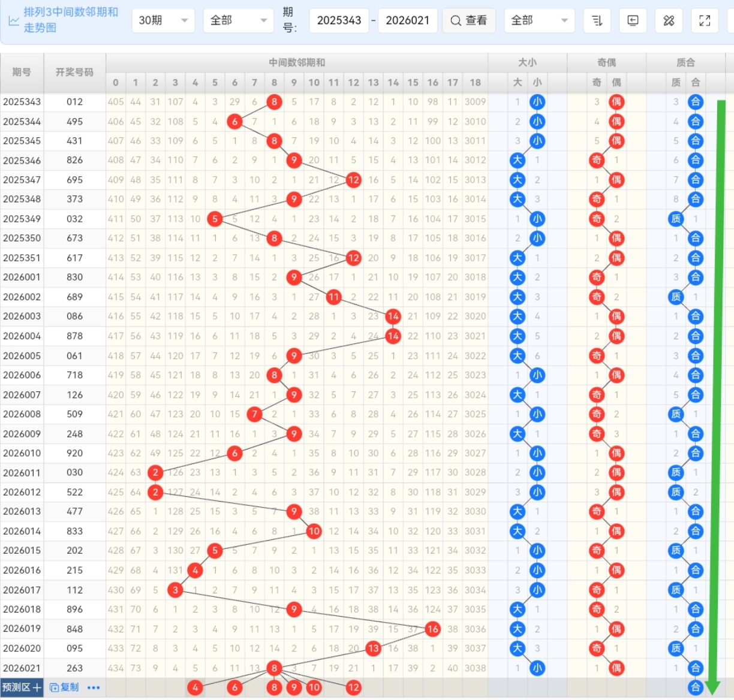Click the 大小 column group header

[527, 62]
